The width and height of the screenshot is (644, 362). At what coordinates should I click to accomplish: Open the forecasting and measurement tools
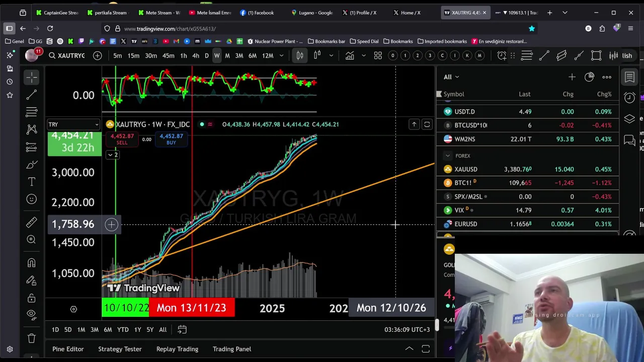coord(31,147)
